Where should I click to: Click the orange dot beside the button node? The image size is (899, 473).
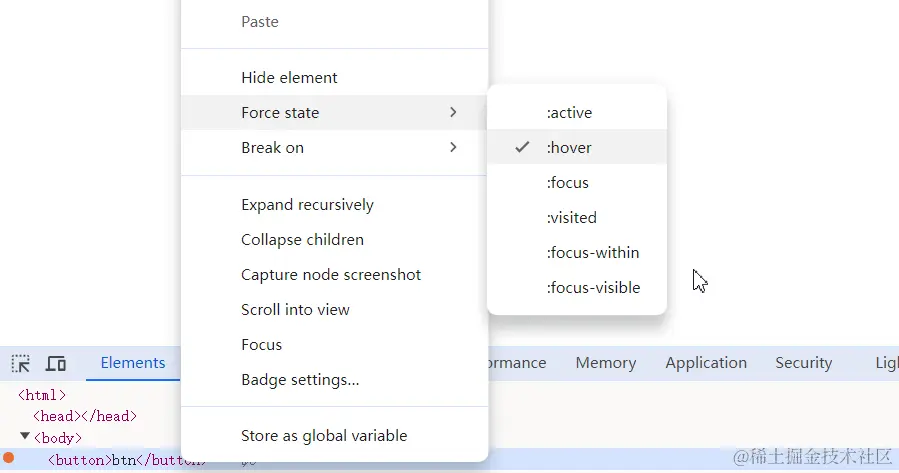[9, 459]
